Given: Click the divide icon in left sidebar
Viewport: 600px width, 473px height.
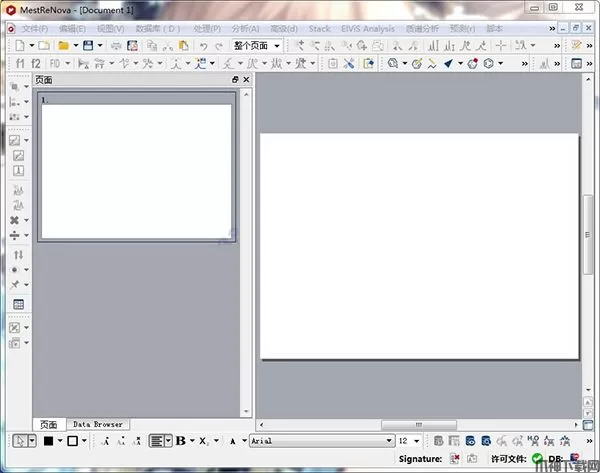Looking at the screenshot, I should pyautogui.click(x=15, y=235).
